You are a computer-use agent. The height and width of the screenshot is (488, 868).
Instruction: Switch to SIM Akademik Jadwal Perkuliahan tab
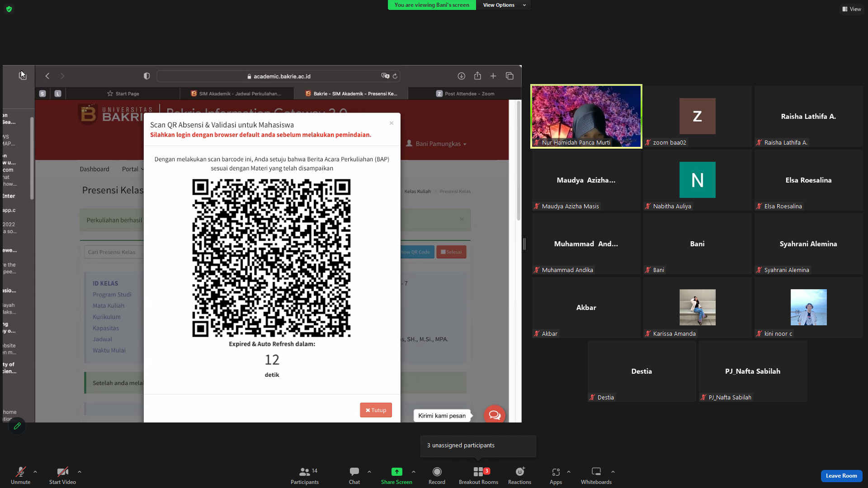click(236, 94)
